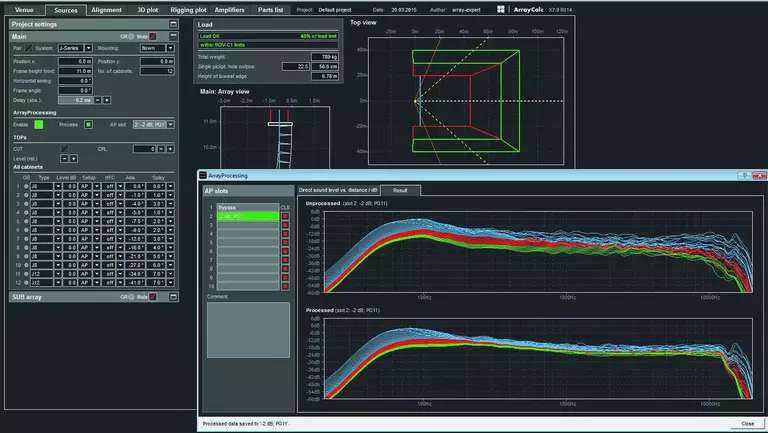Switch to the Alignment tab
The image size is (768, 433).
click(x=106, y=9)
